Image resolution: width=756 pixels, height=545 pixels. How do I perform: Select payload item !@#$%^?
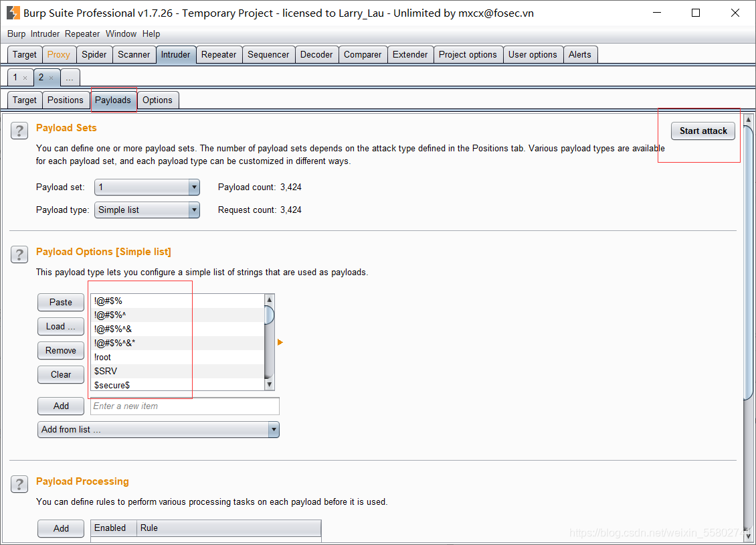click(x=177, y=315)
